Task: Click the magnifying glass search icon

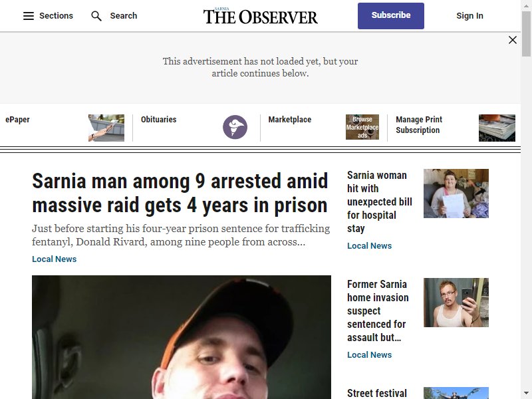Action: pyautogui.click(x=96, y=16)
